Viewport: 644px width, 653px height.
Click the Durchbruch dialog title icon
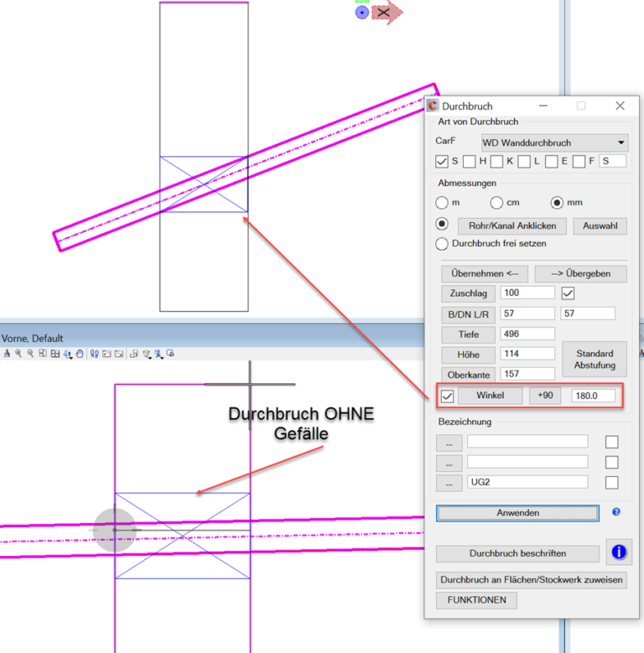pos(433,106)
